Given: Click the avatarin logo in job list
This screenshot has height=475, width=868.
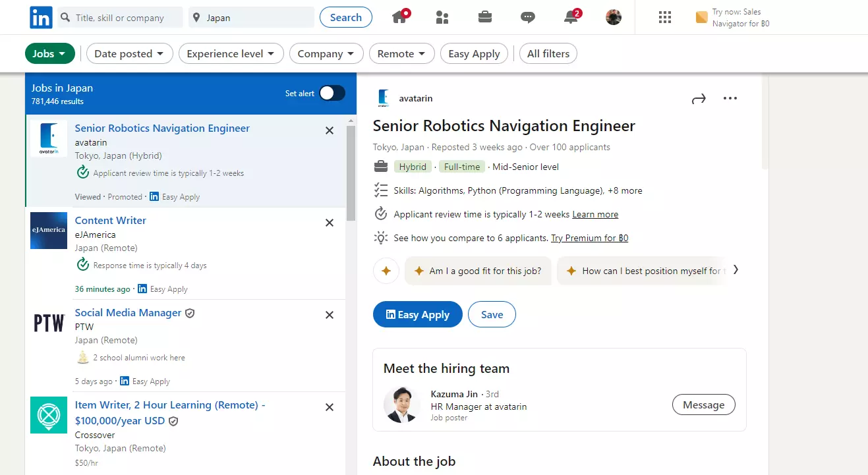Looking at the screenshot, I should pos(49,138).
